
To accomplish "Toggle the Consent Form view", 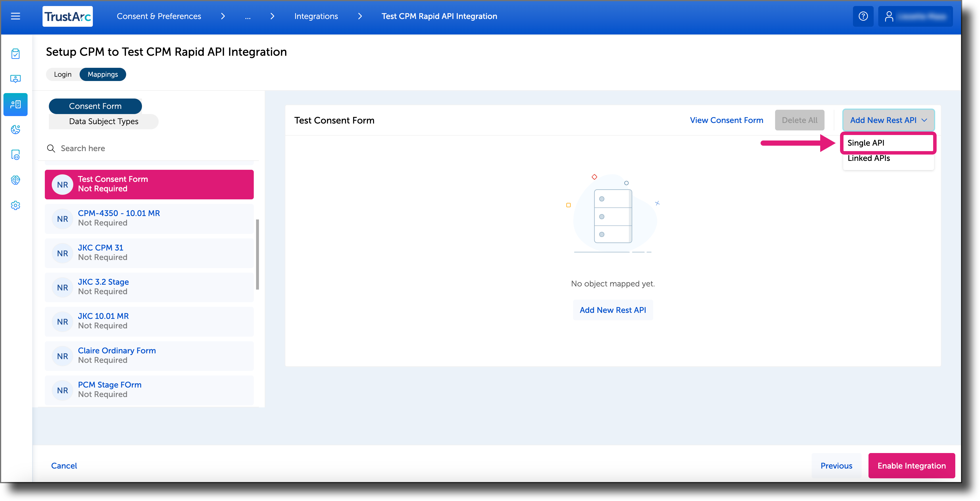I will (95, 106).
